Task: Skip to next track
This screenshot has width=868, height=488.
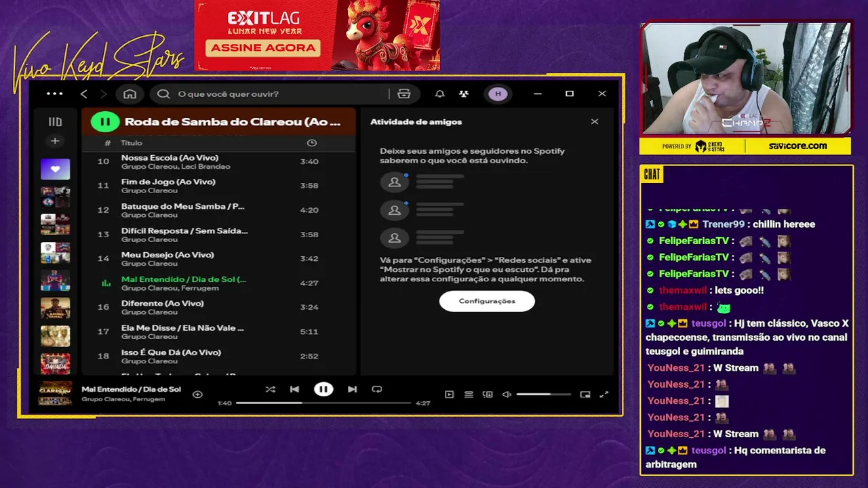Action: [x=352, y=389]
